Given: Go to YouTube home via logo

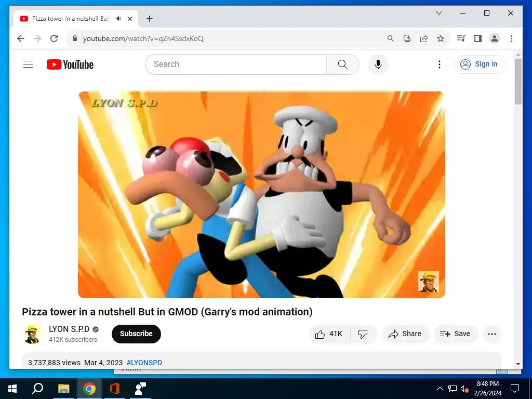Looking at the screenshot, I should tap(70, 64).
